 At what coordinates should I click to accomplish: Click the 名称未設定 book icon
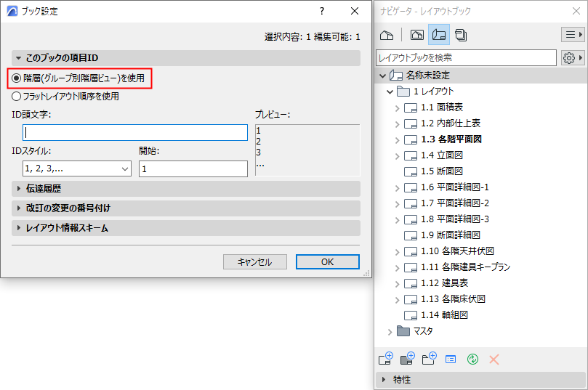click(396, 76)
